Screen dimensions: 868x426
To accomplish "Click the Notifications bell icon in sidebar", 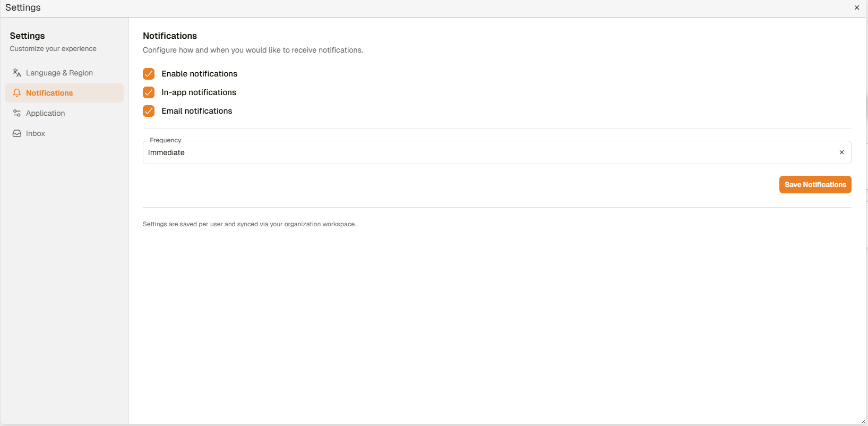I will click(17, 93).
